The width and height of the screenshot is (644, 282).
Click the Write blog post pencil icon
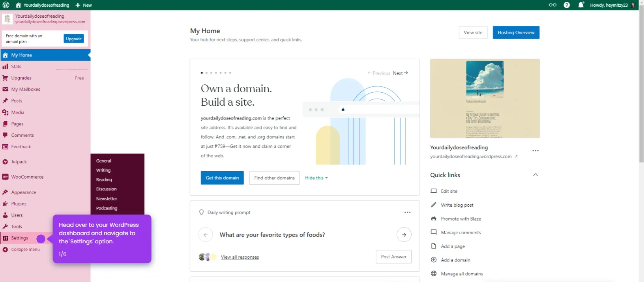pos(434,205)
